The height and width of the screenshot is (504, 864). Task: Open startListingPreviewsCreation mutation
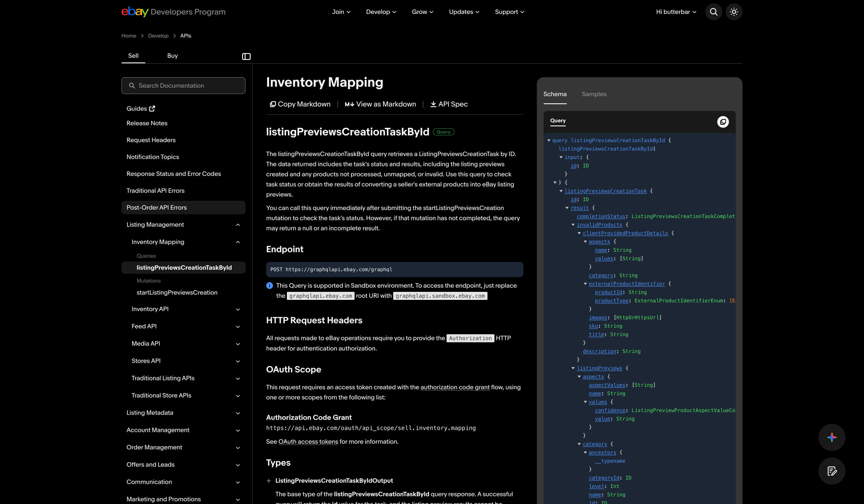(x=177, y=293)
